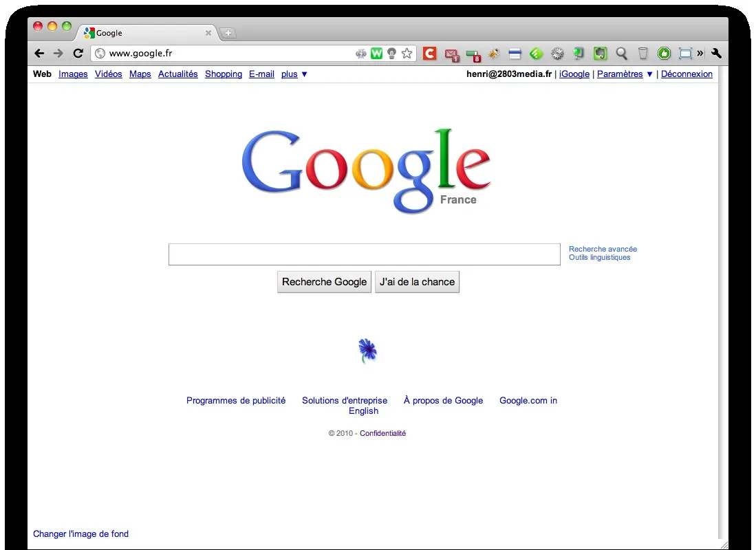Reload the page with the refresh icon
756x550 pixels.
[78, 54]
